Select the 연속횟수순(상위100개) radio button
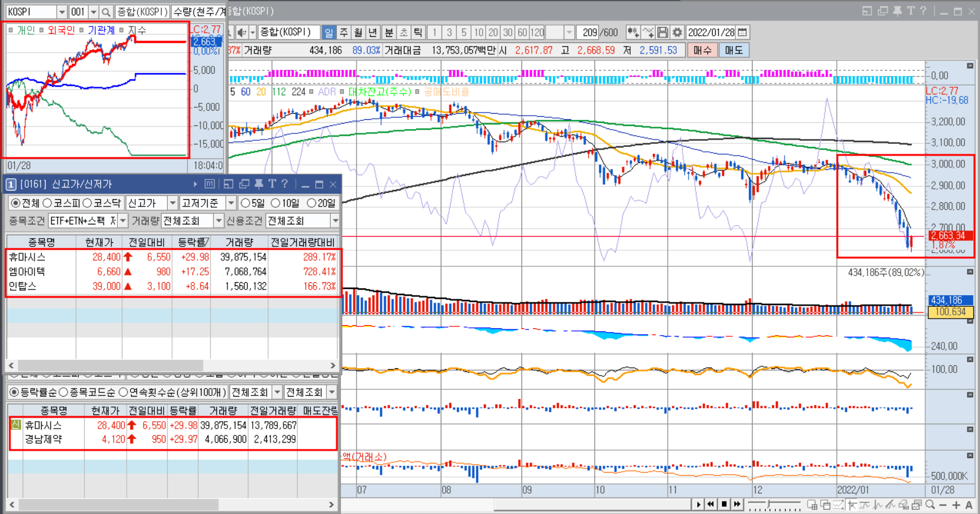 123,392
